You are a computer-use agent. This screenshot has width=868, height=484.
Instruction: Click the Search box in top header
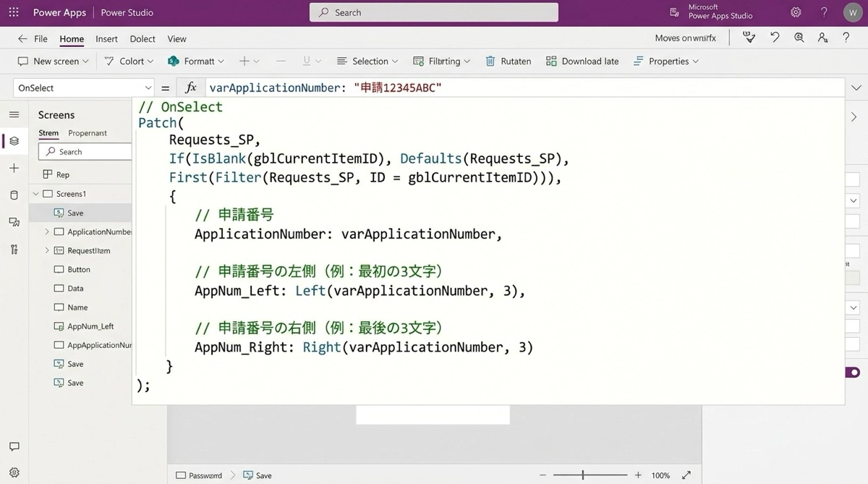coord(434,12)
